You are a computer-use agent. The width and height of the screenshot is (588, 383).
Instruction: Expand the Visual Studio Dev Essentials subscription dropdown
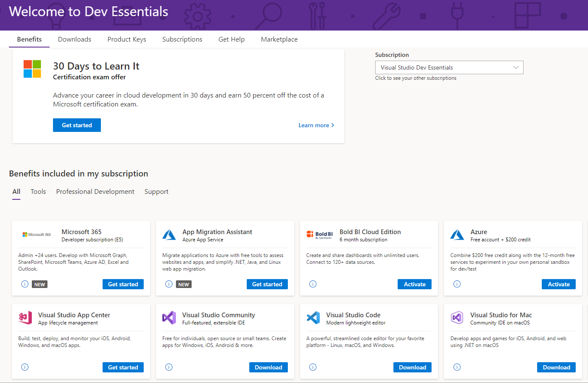click(x=449, y=67)
